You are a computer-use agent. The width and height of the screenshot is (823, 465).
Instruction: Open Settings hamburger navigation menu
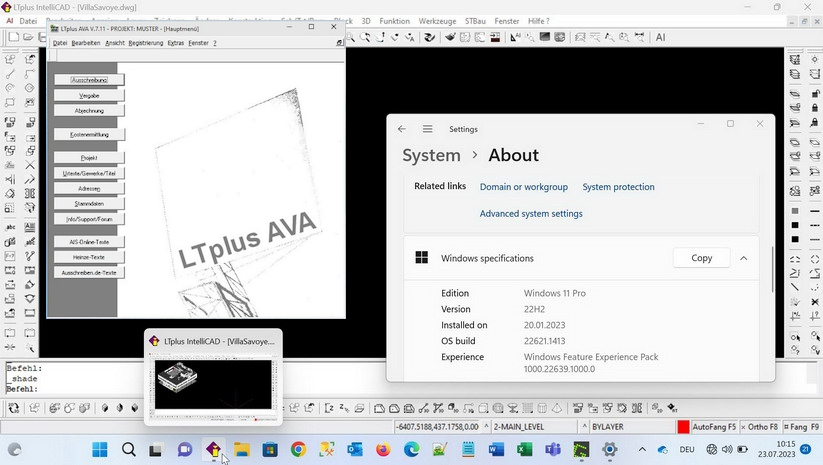[x=428, y=129]
